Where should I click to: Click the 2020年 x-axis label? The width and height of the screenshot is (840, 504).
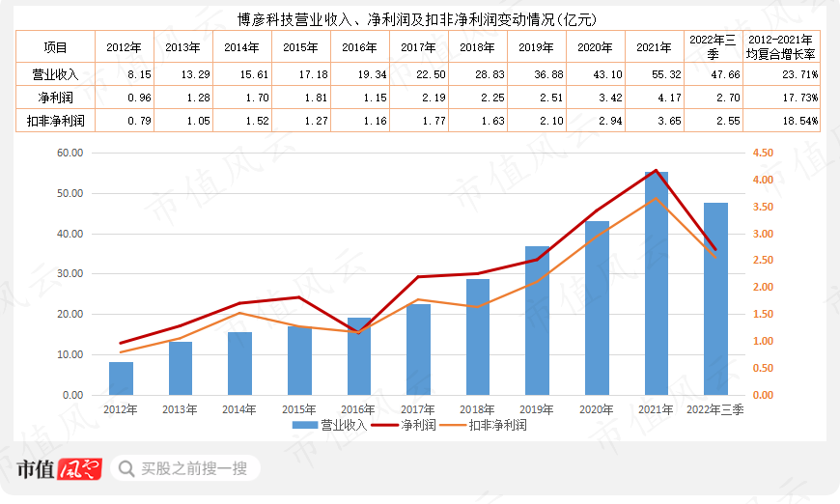pos(597,409)
